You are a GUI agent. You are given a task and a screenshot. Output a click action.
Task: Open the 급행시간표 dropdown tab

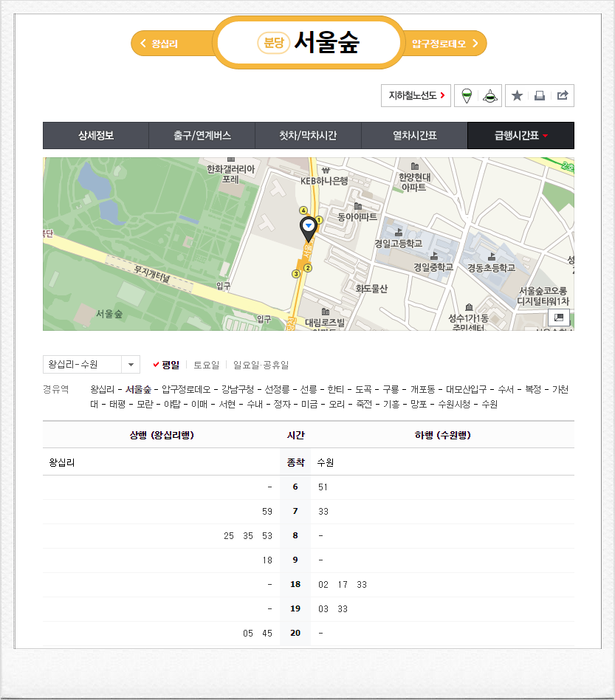tap(520, 135)
